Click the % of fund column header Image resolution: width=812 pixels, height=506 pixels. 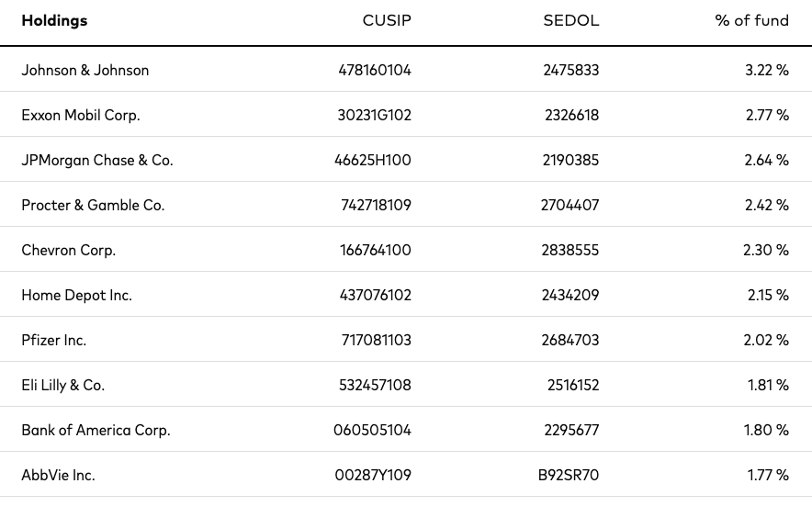click(x=751, y=20)
